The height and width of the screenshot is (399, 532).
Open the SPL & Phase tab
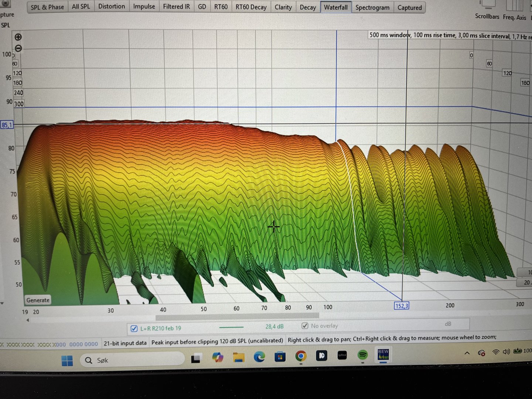pos(47,7)
